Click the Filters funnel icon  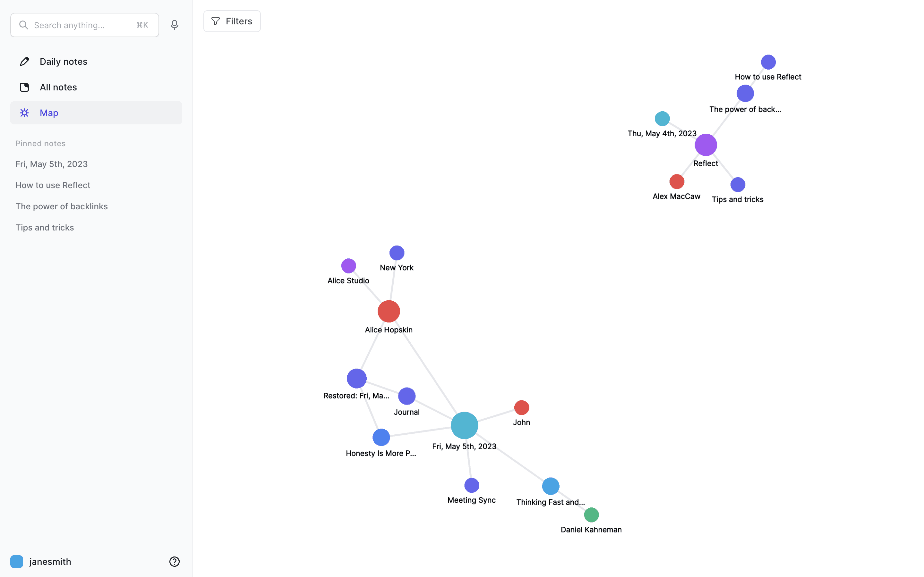click(216, 21)
